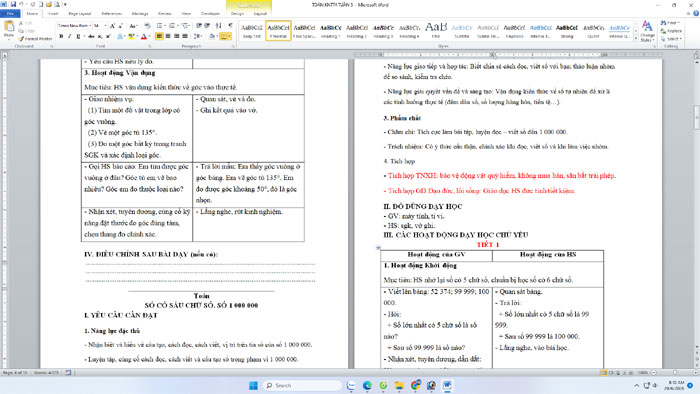Viewport: 700px width, 394px height.
Task: Click Show/Hide paragraph marks icon
Action: click(230, 26)
